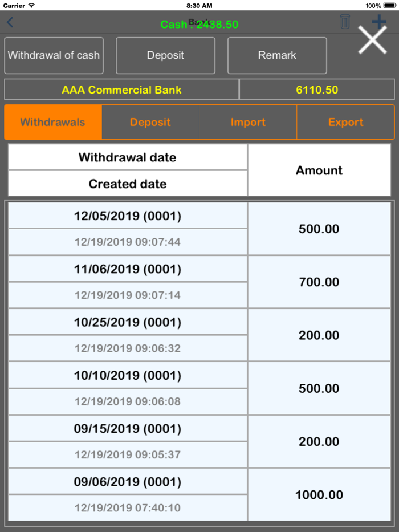Tap the plus icon to add a record
399x532 pixels.
[x=379, y=21]
